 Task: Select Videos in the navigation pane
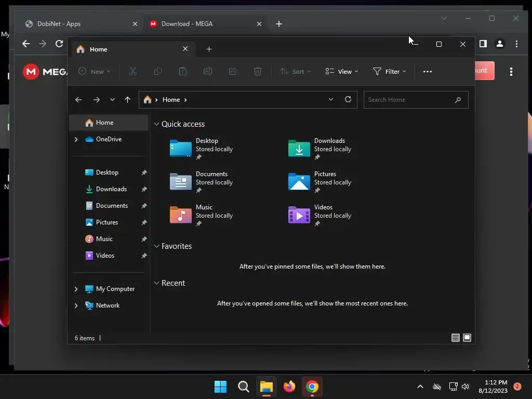tap(109, 256)
